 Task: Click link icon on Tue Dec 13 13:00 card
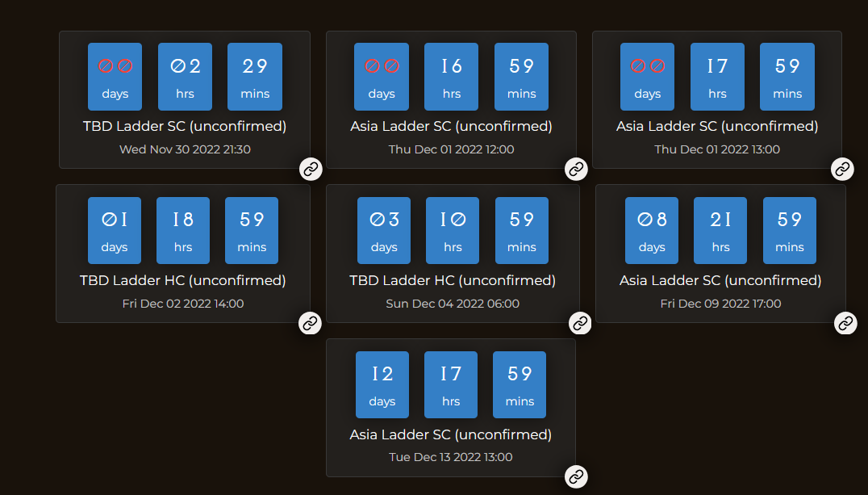pos(576,476)
